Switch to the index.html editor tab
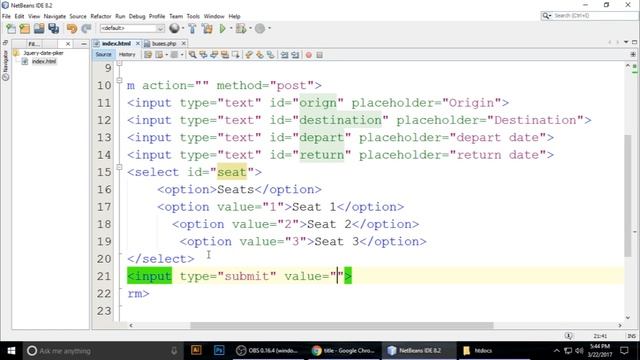The width and height of the screenshot is (640, 360). point(116,43)
